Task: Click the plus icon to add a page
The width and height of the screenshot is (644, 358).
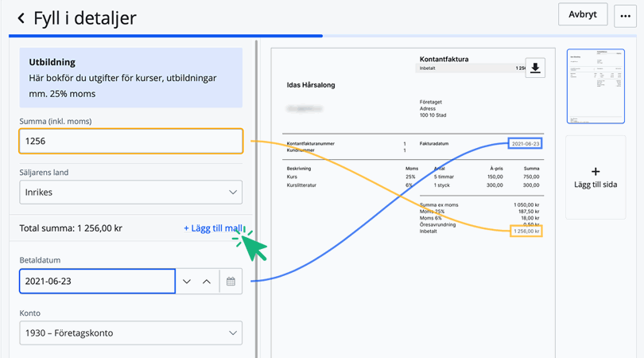Action: (x=596, y=172)
